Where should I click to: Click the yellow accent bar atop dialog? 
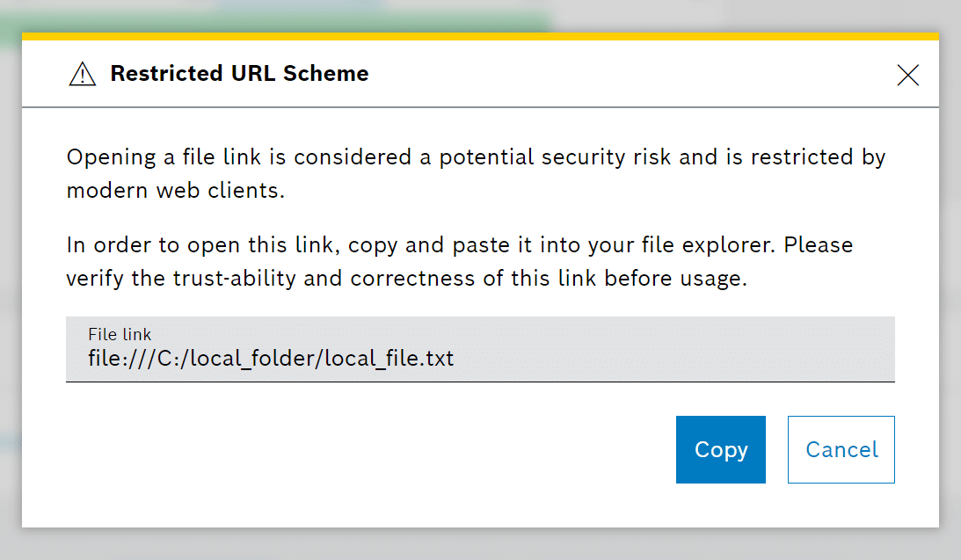pyautogui.click(x=480, y=37)
